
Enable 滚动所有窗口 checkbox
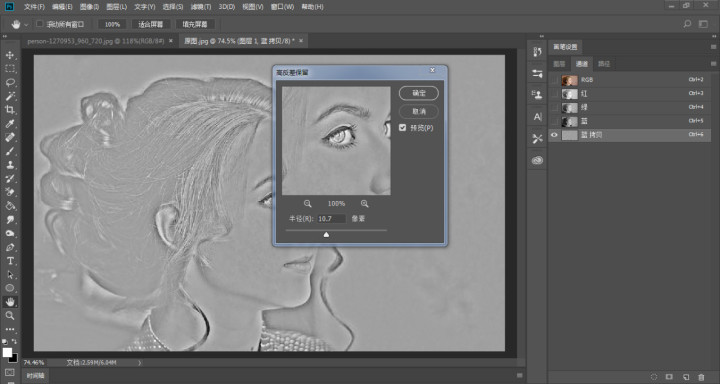point(39,24)
